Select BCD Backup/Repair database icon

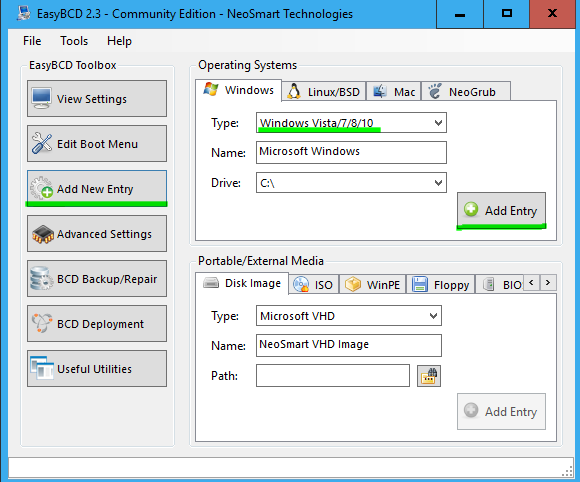41,279
